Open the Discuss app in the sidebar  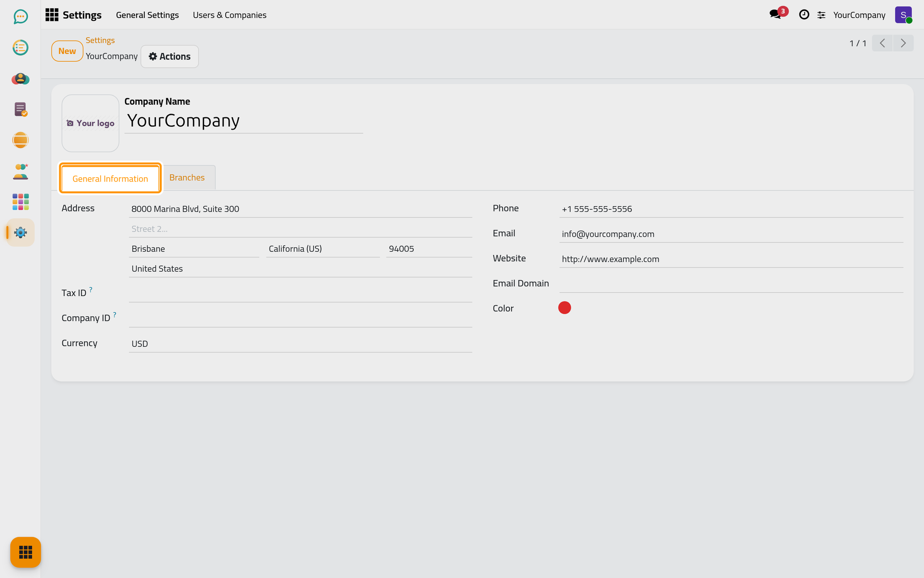[x=20, y=17]
